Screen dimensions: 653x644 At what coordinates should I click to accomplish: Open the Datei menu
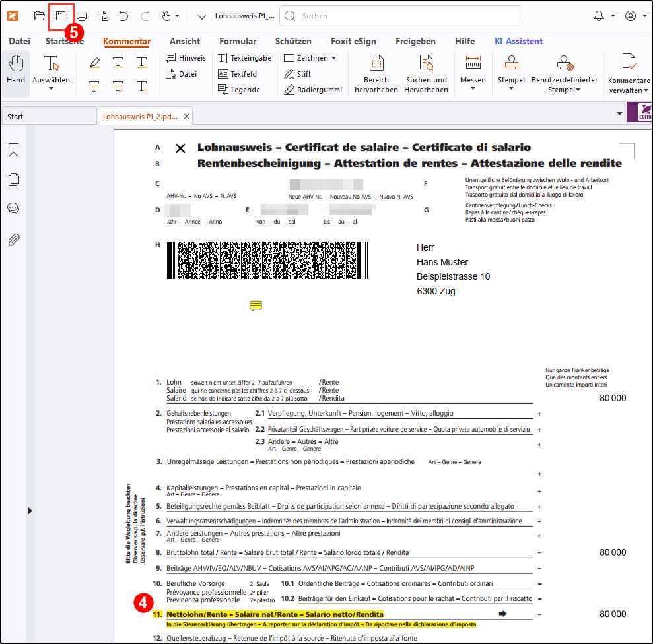pyautogui.click(x=20, y=41)
